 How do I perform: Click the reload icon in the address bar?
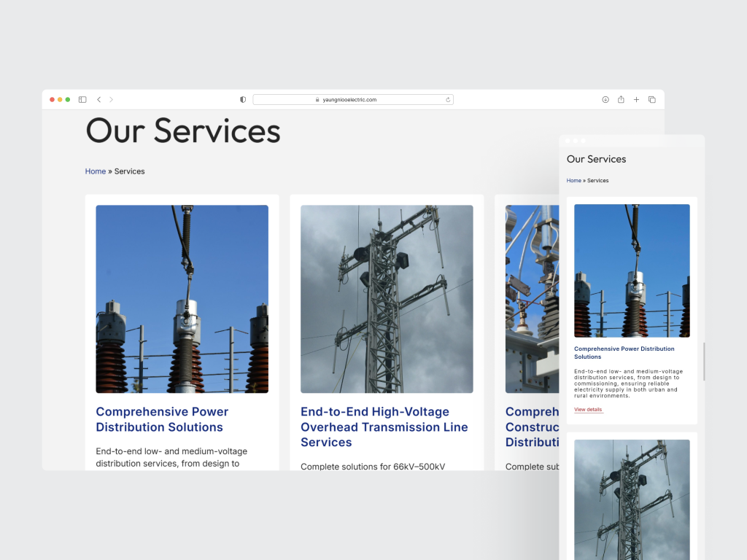click(447, 99)
